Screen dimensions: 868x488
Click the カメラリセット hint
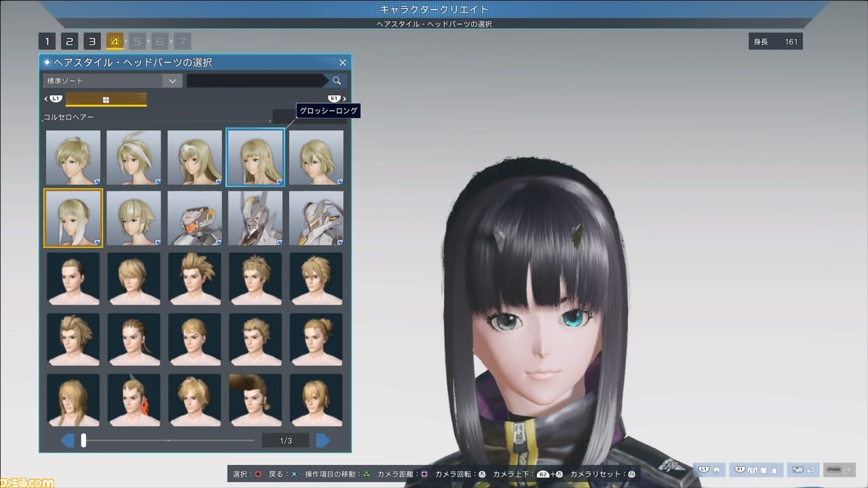[602, 474]
